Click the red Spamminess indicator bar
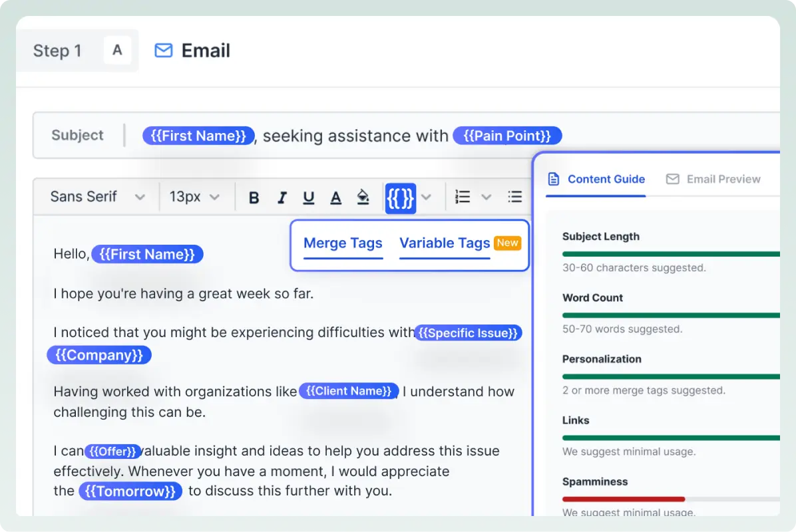The width and height of the screenshot is (796, 532). [x=623, y=499]
